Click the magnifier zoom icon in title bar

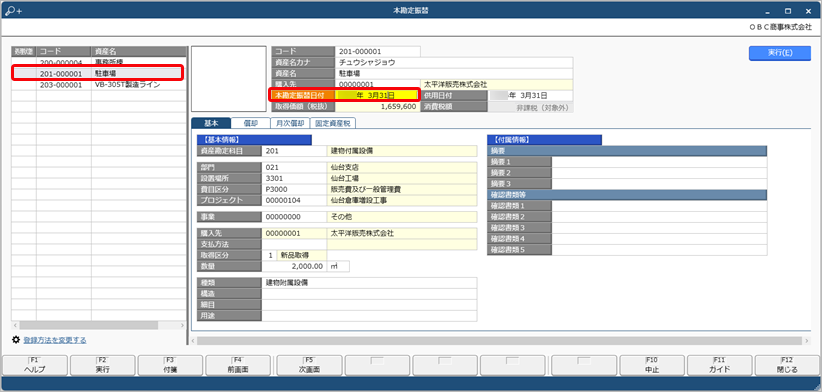14,10
